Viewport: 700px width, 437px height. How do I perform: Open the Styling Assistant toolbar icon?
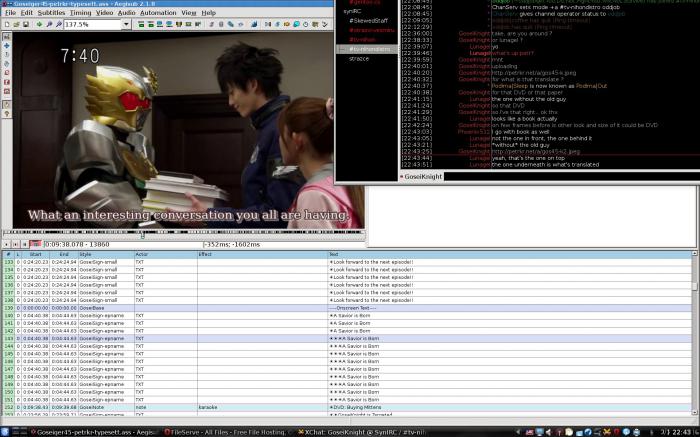pyautogui.click(x=277, y=24)
